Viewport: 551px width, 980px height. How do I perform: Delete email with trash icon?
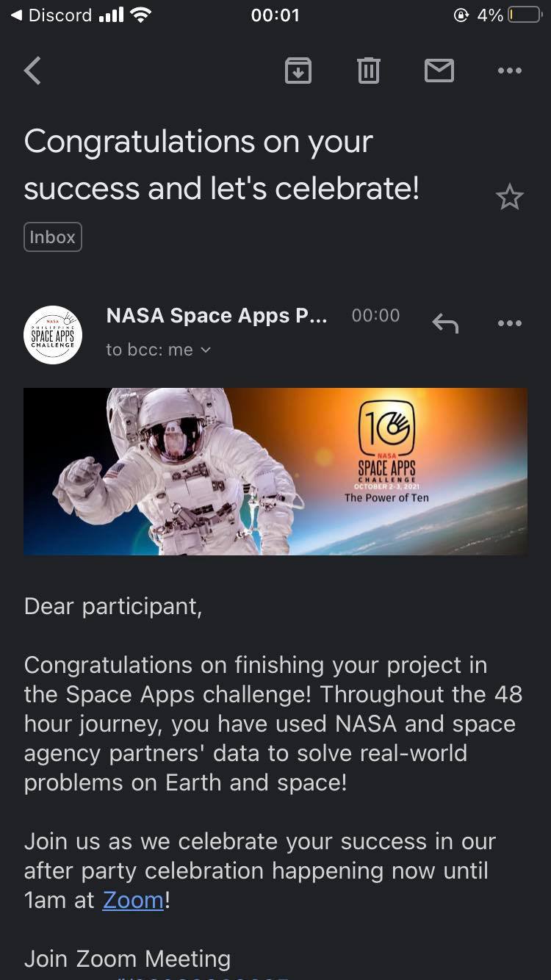tap(368, 71)
